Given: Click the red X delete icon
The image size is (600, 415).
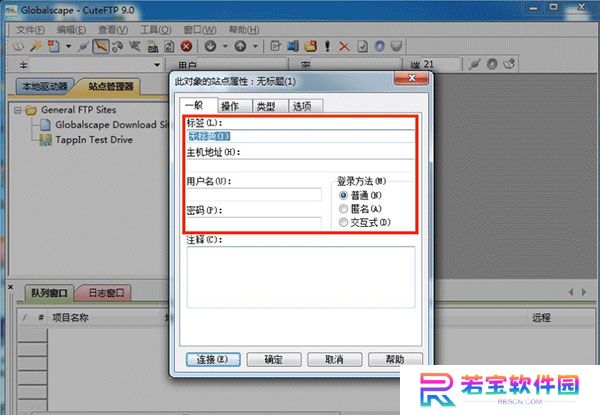Looking at the screenshot, I should [x=344, y=47].
